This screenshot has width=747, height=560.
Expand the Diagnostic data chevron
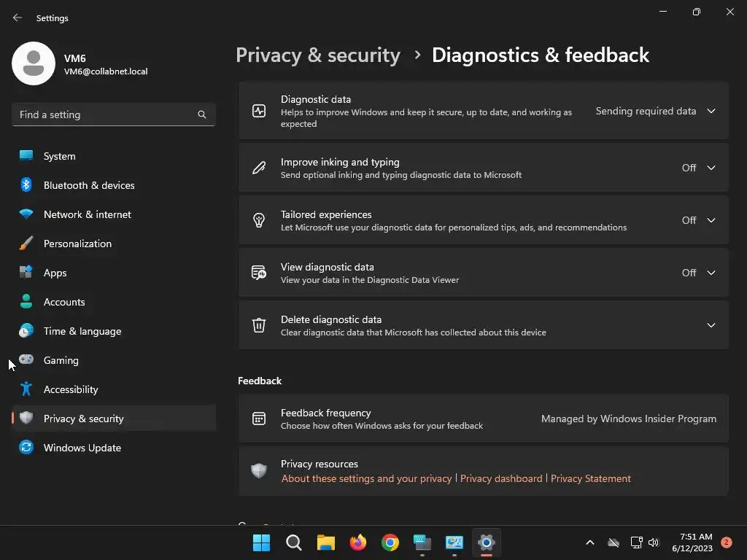point(711,111)
